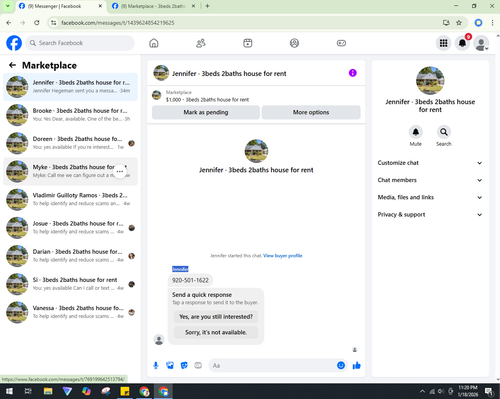The height and width of the screenshot is (399, 500).
Task: Open the Groups icon in top navigation
Action: 294,43
